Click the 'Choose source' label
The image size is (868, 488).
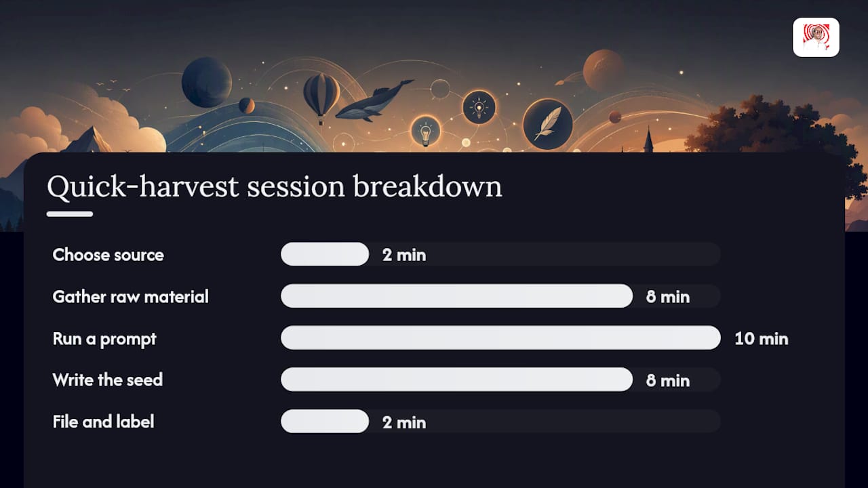(x=108, y=255)
